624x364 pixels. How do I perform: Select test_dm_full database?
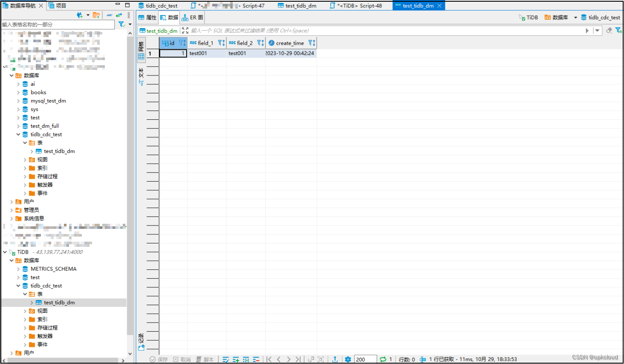pyautogui.click(x=44, y=126)
